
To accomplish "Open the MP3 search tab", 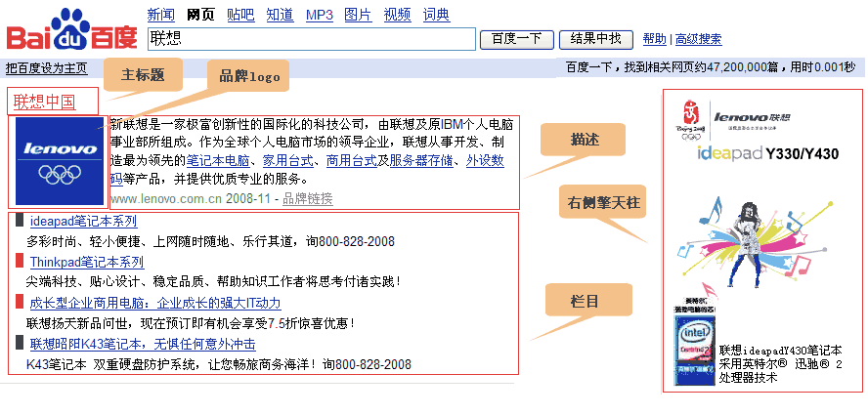I will point(320,15).
